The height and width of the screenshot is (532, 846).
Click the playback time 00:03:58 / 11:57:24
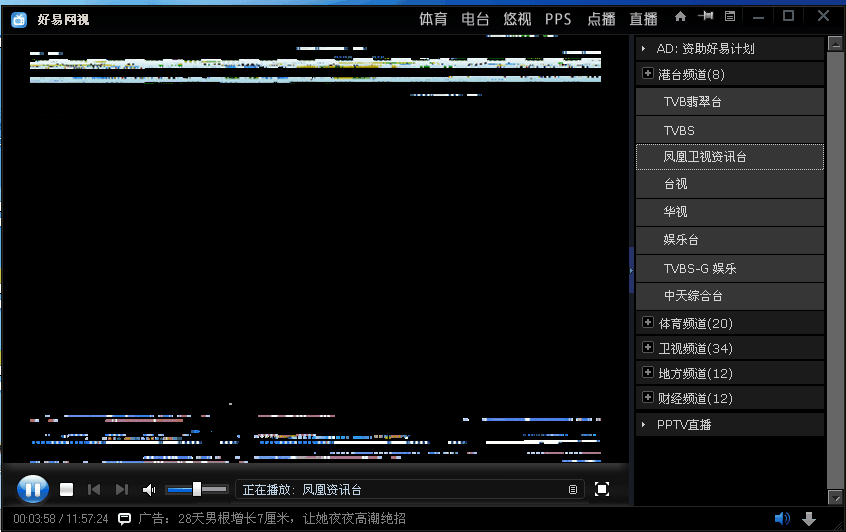(60, 519)
